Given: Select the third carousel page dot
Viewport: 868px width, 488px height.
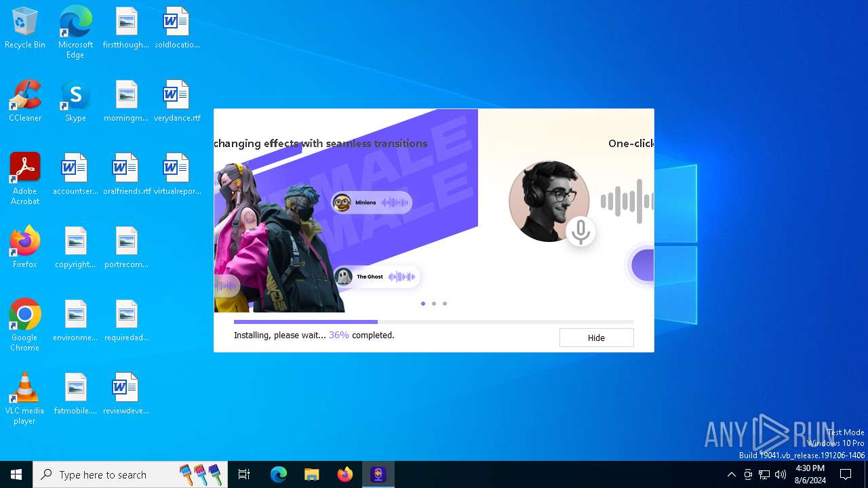Looking at the screenshot, I should (445, 304).
